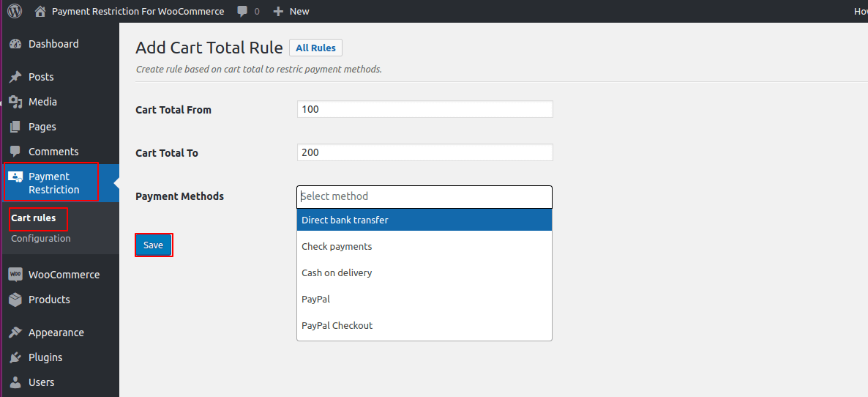Click the Media library icon
Screen dimensions: 868x397
pyautogui.click(x=15, y=102)
